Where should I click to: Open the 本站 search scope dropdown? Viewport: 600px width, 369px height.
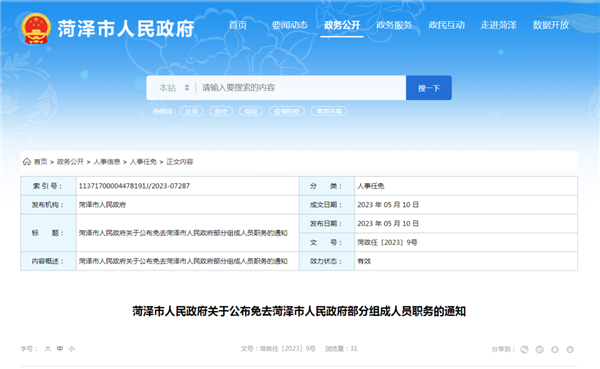pos(174,88)
